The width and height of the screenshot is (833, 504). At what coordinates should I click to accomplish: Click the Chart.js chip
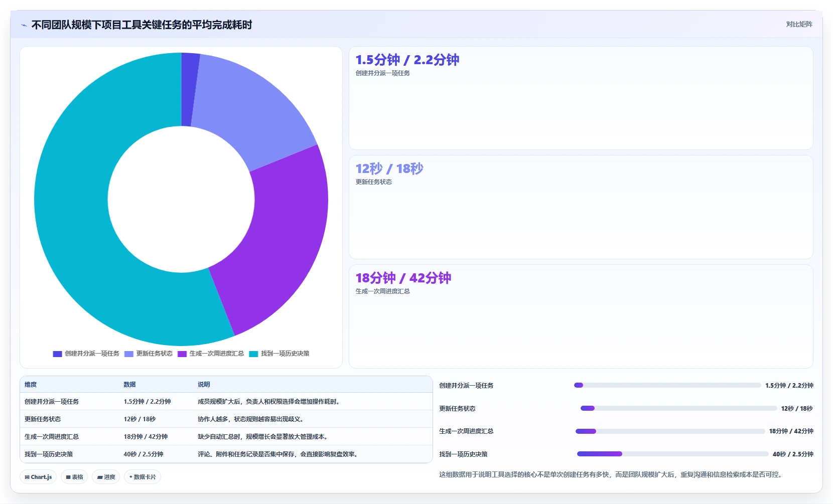coord(38,477)
